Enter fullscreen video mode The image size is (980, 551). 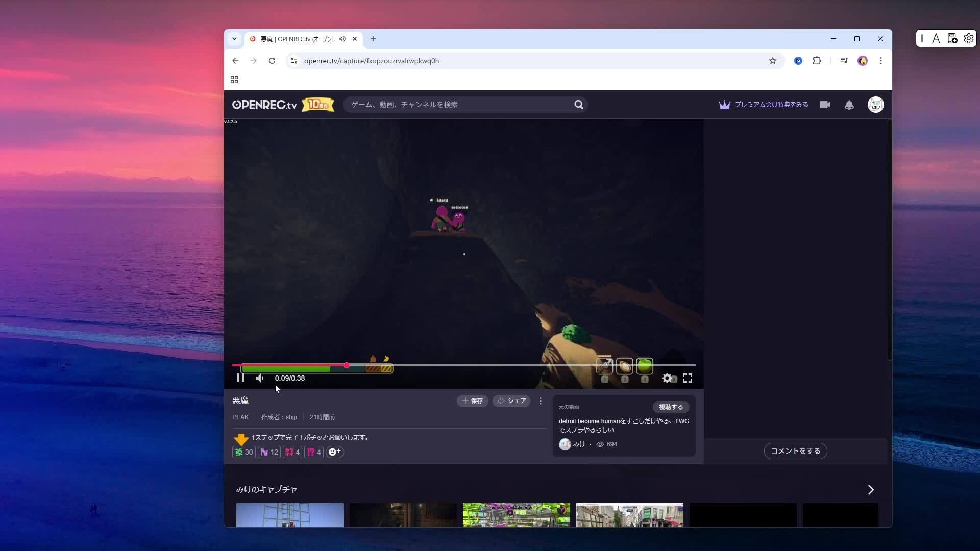tap(688, 378)
